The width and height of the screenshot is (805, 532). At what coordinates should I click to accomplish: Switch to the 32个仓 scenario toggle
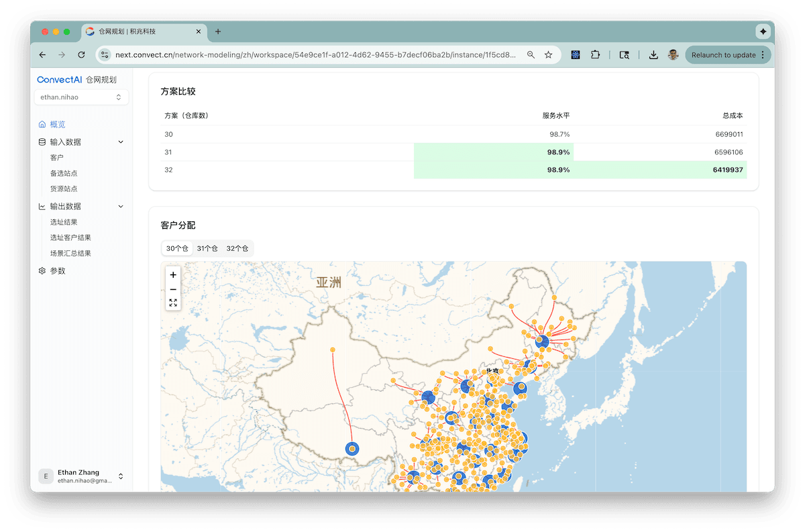(x=239, y=248)
